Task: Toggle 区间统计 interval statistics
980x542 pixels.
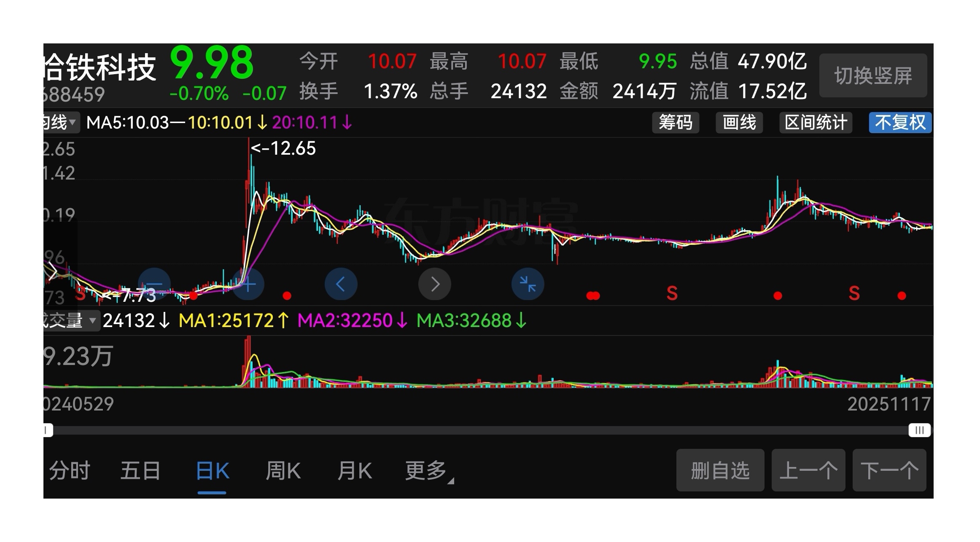Action: tap(816, 123)
